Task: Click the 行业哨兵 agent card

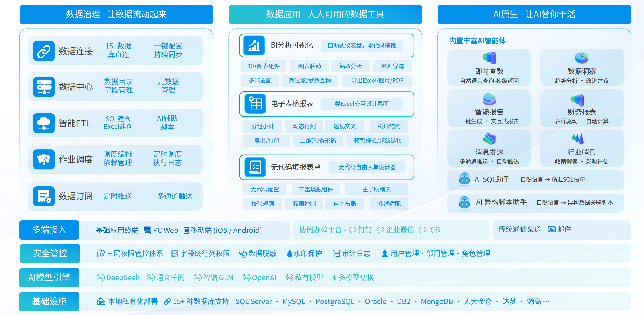Action: pyautogui.click(x=582, y=148)
